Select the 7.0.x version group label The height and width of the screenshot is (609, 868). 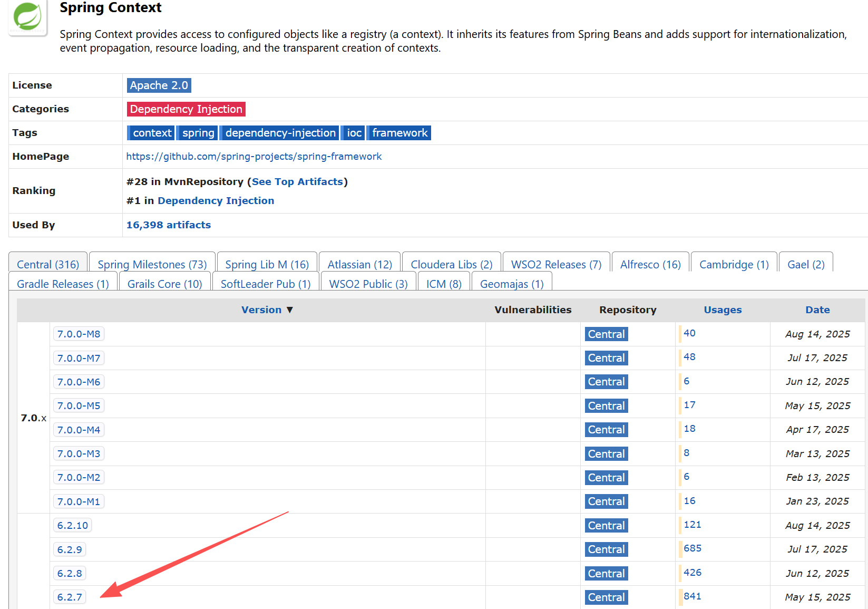coord(34,418)
